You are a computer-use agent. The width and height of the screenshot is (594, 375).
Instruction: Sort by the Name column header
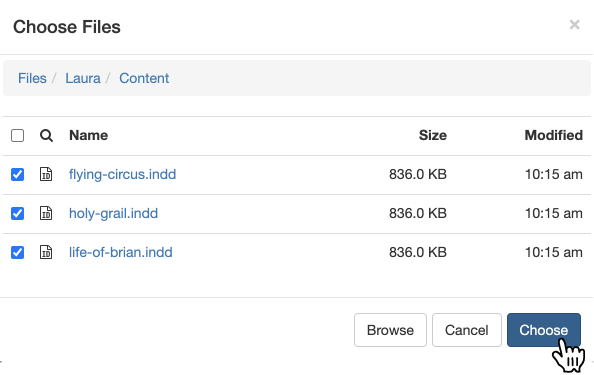(x=89, y=135)
